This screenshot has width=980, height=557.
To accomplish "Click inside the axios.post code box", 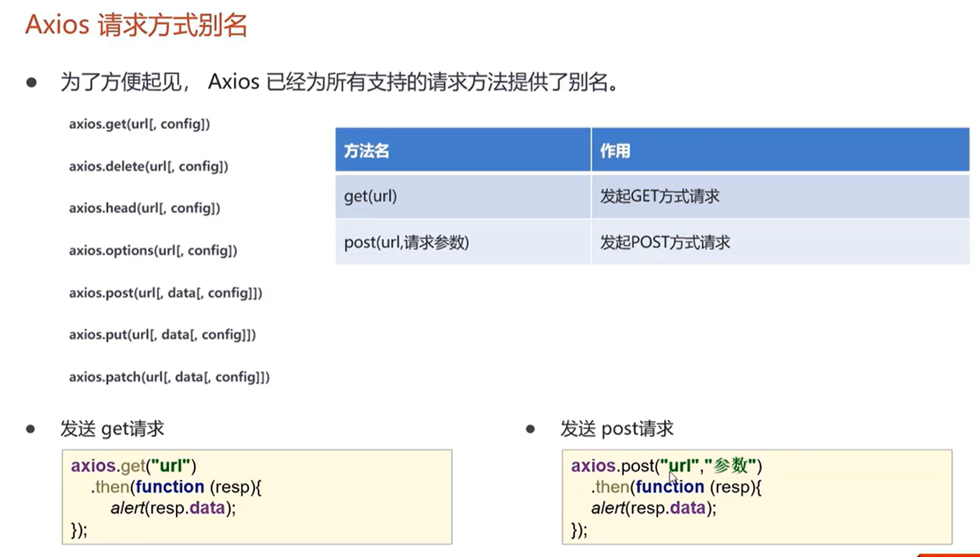I will coord(757,497).
